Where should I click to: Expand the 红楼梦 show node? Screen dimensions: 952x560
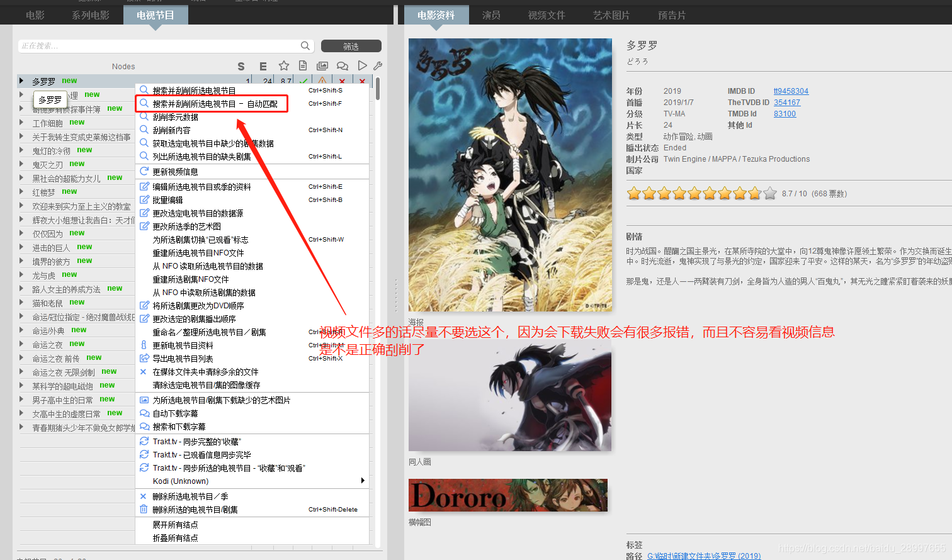21,191
